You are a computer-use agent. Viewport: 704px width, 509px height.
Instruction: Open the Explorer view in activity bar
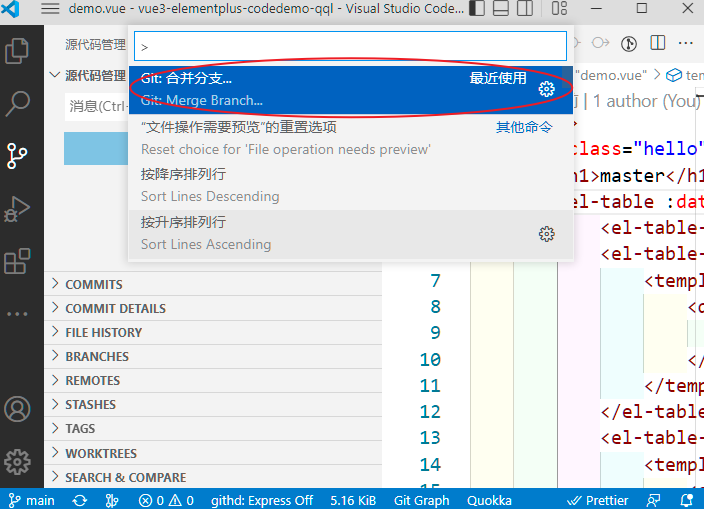[17, 51]
